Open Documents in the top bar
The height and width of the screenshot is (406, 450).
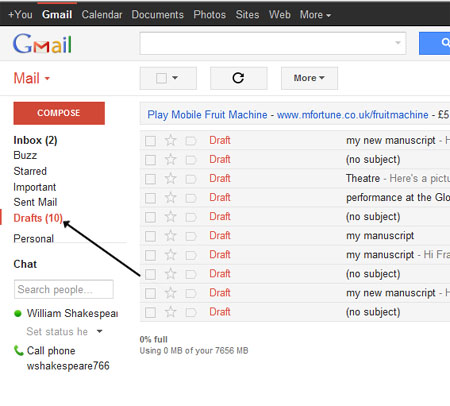(157, 15)
